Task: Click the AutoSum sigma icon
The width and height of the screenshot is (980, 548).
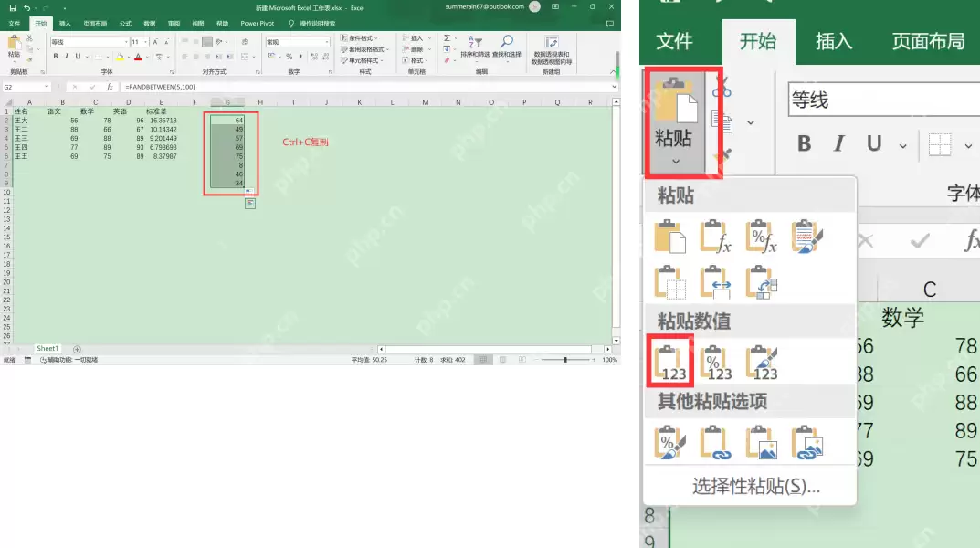Action: 447,38
